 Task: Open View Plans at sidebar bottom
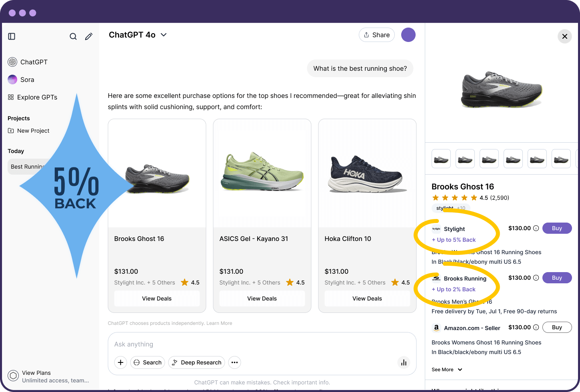pos(48,376)
